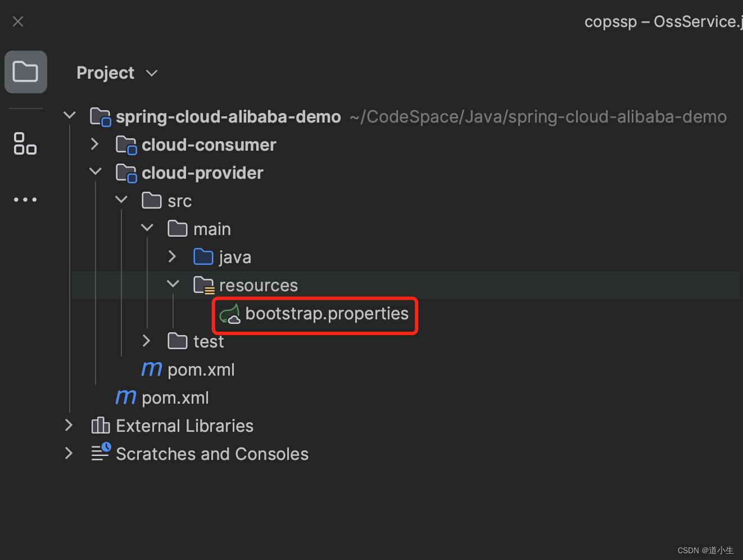Image resolution: width=743 pixels, height=560 pixels.
Task: Collapse the spring-cloud-alibaba-demo root node
Action: click(70, 115)
